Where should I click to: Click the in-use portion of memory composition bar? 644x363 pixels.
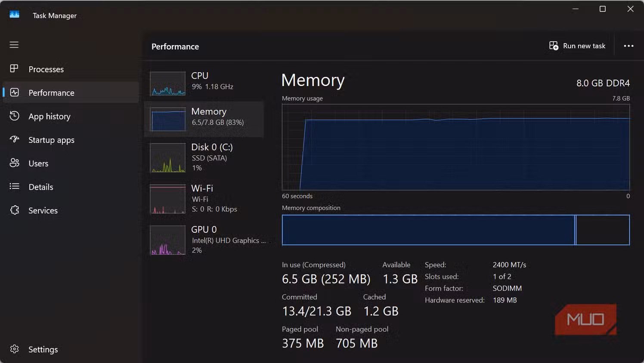[x=428, y=230]
